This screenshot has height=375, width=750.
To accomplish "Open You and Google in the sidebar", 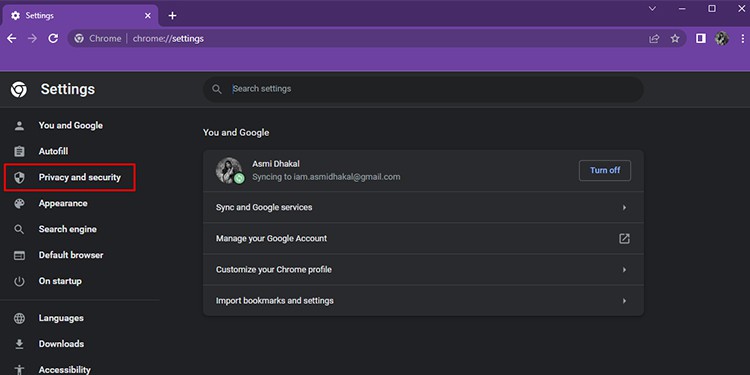I will click(71, 125).
